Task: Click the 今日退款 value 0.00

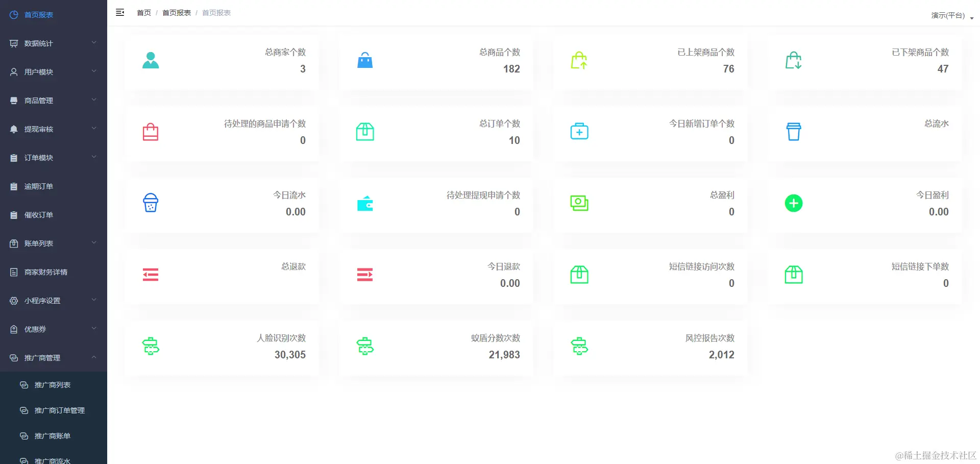Action: click(510, 283)
